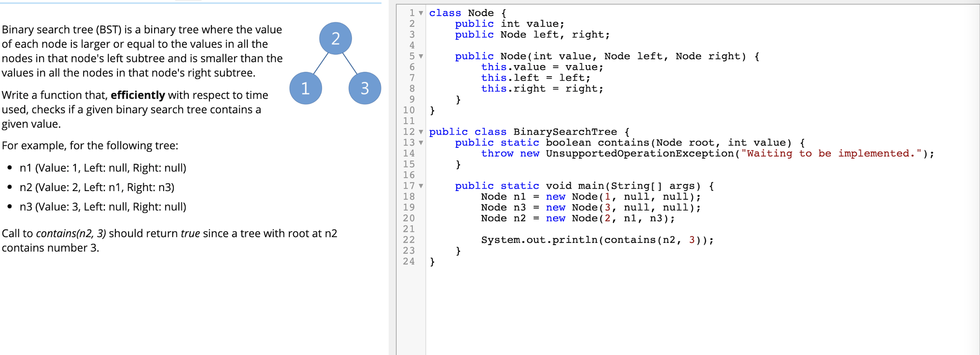Collapse the main method fold arrow on line 17

click(421, 186)
